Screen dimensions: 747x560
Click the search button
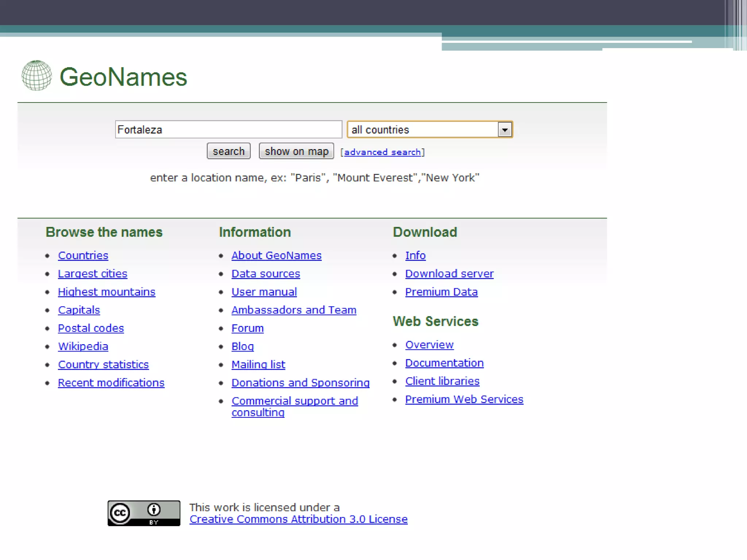pos(229,151)
